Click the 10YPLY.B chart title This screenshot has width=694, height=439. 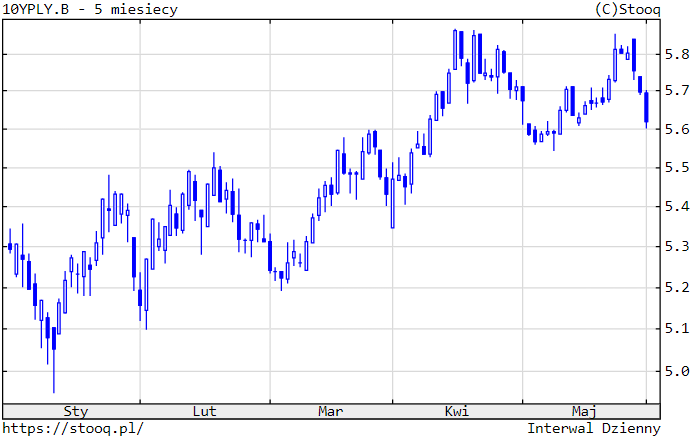point(91,9)
